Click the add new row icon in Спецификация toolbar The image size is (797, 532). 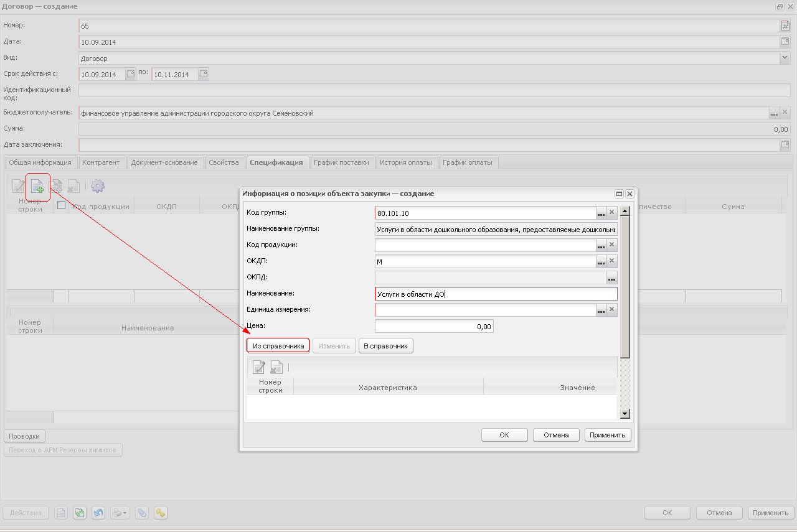coord(37,185)
